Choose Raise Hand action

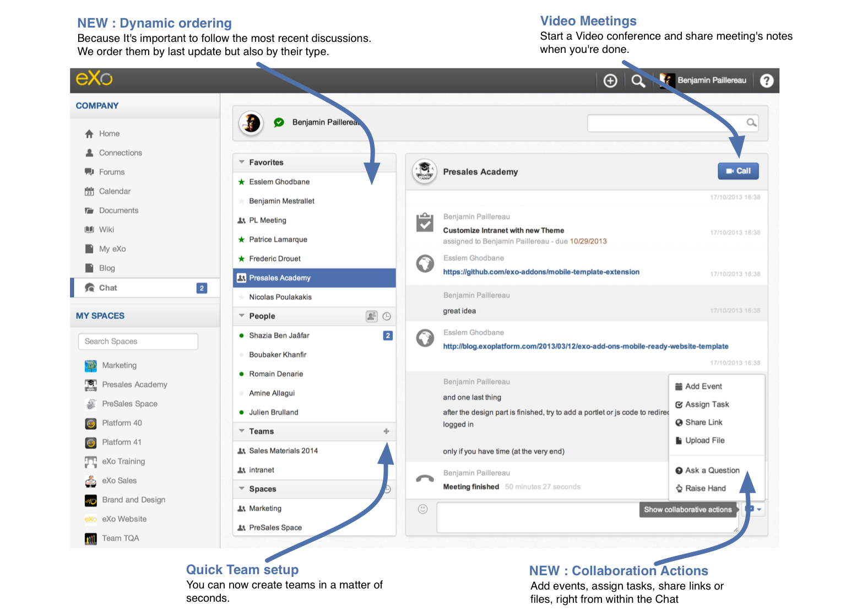pyautogui.click(x=717, y=489)
